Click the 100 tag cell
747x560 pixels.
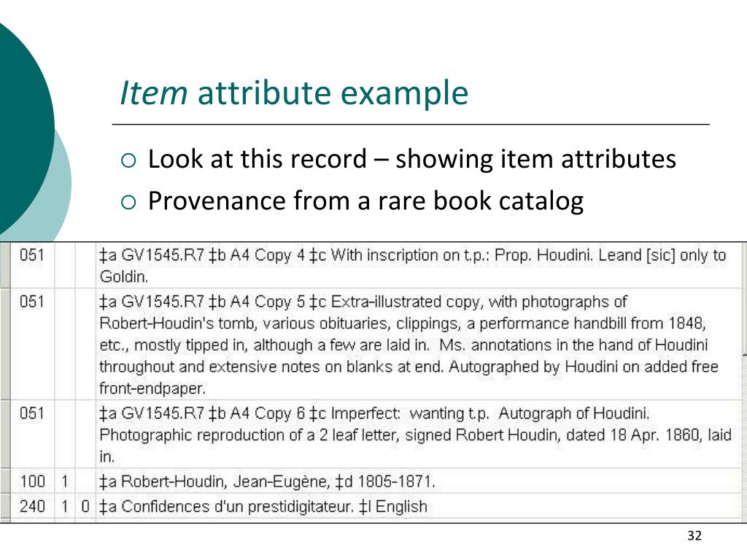[x=32, y=481]
